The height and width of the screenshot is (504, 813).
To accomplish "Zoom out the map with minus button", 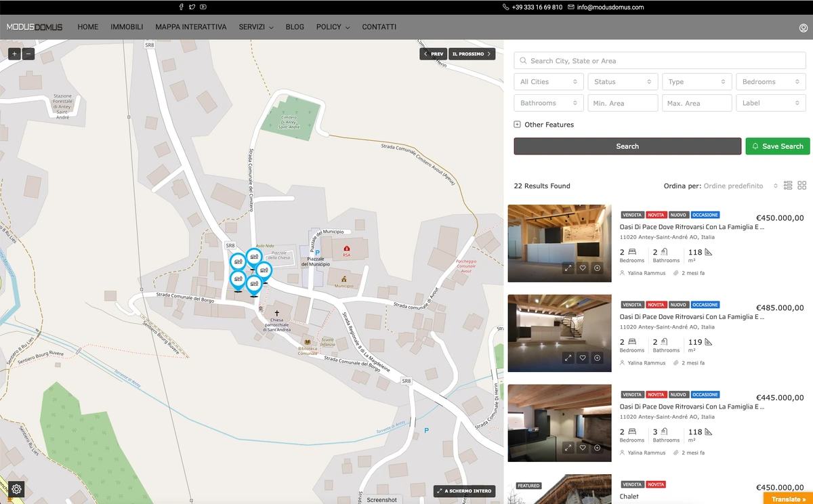I will pyautogui.click(x=28, y=54).
